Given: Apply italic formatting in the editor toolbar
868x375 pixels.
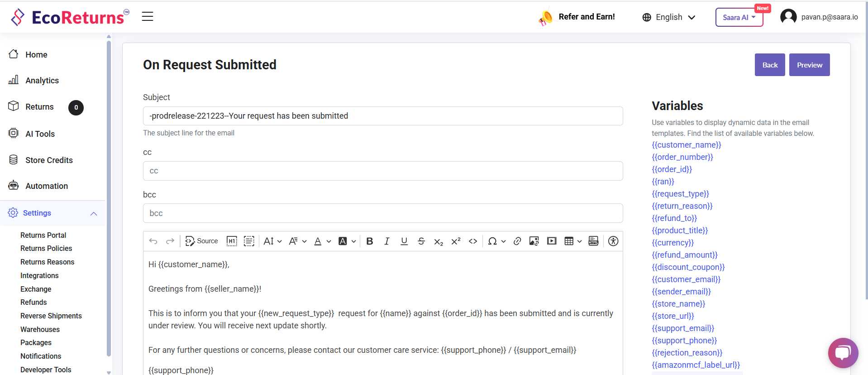Looking at the screenshot, I should [386, 241].
